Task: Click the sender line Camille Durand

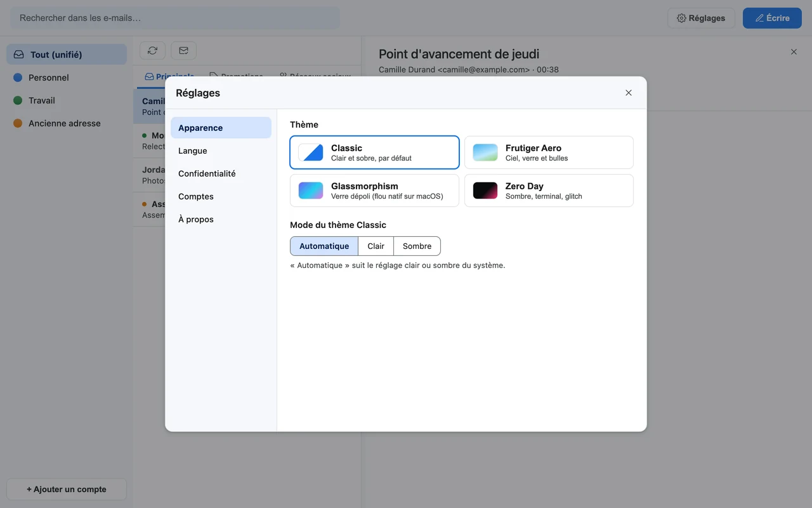Action: (469, 69)
